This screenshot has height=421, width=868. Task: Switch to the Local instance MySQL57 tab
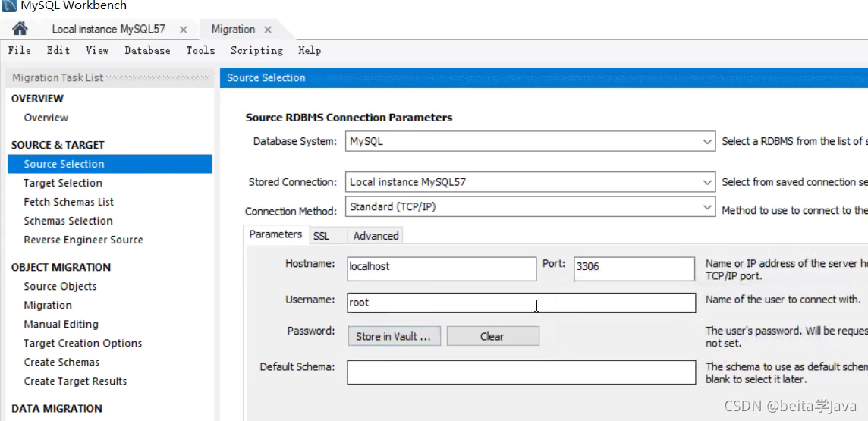(108, 30)
